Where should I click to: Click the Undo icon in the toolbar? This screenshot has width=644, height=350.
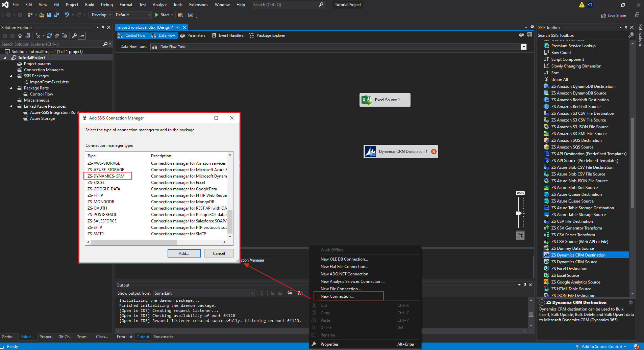pyautogui.click(x=67, y=15)
